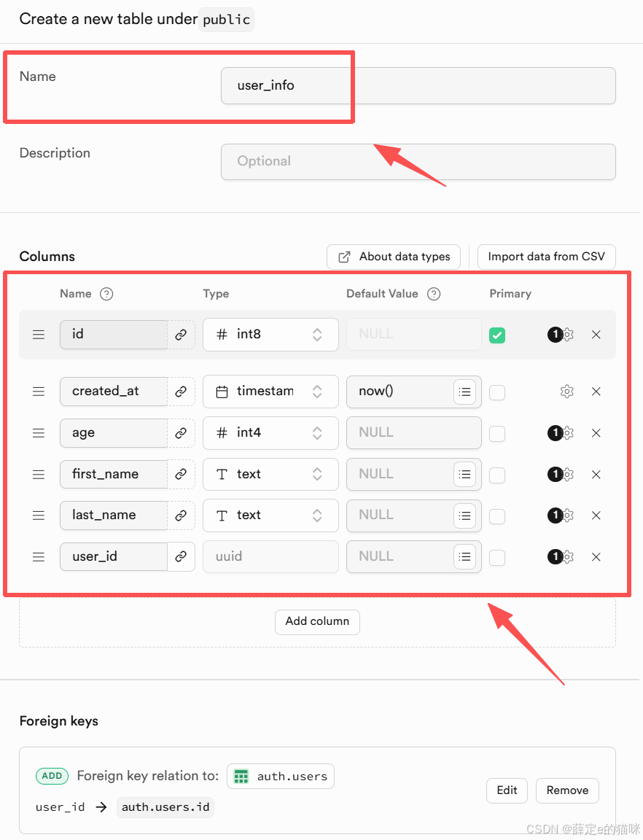643x840 pixels.
Task: Remove the first_name column
Action: pos(596,475)
